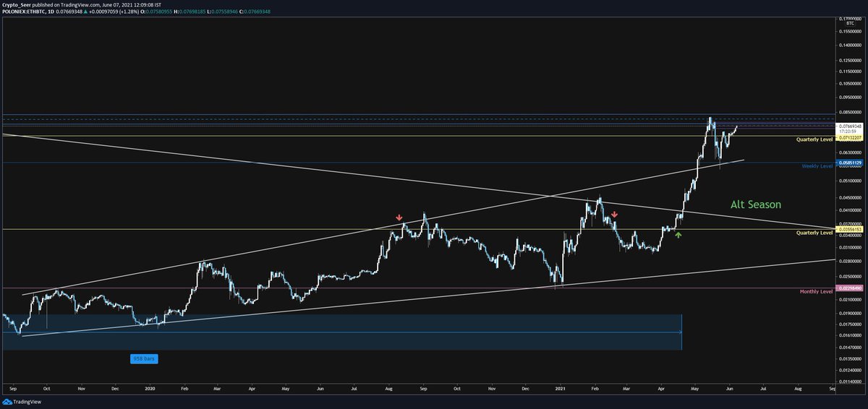The height and width of the screenshot is (409, 868).
Task: Click the Weekly Level label
Action: pos(817,166)
